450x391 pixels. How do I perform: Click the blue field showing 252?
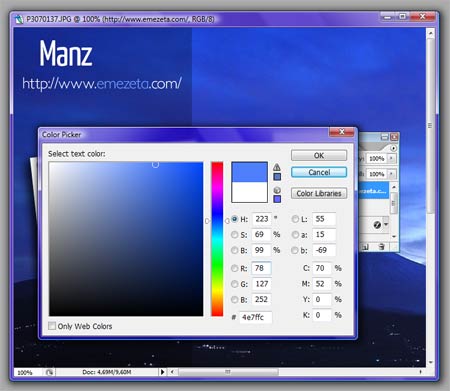(x=262, y=300)
